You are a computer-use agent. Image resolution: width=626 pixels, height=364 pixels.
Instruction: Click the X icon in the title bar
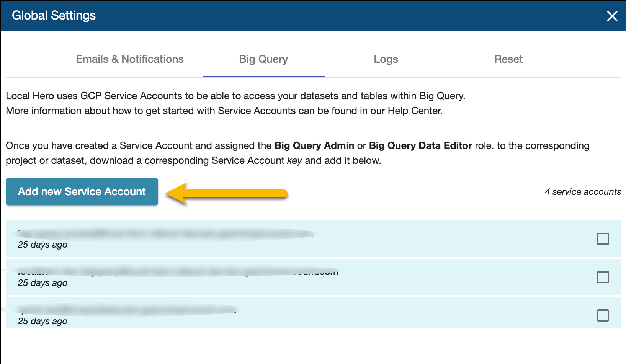[612, 16]
